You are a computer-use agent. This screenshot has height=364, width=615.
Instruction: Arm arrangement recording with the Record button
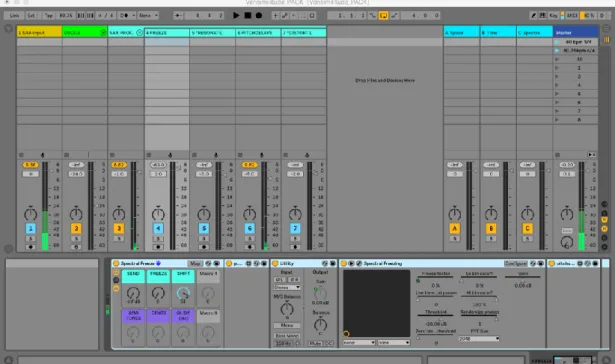pos(259,15)
